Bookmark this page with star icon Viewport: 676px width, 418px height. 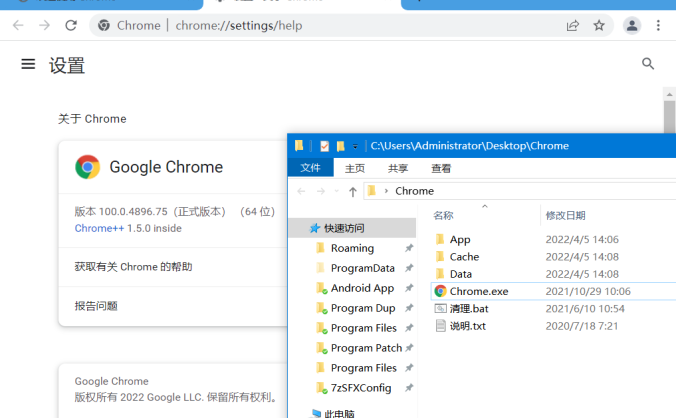click(x=599, y=25)
